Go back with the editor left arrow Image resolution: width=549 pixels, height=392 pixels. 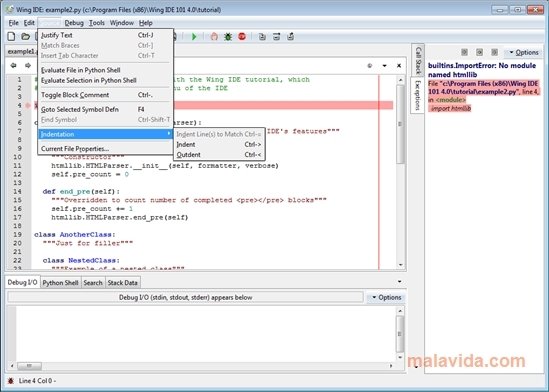[13, 65]
